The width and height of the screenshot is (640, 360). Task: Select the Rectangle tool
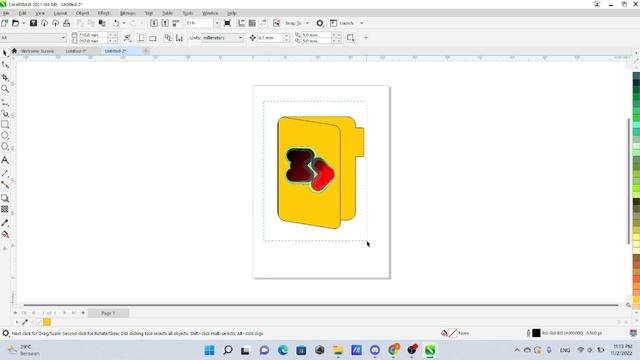5,124
